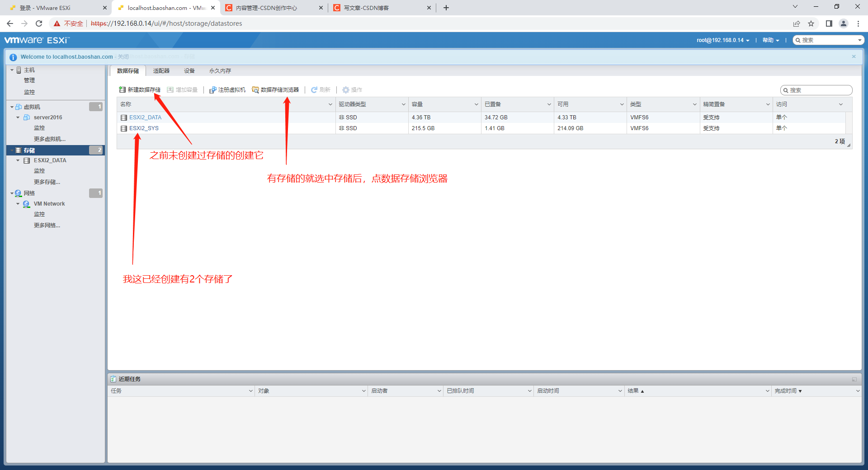Click the ESXI2_DATA icon in navigator tree
Image resolution: width=868 pixels, height=470 pixels.
pos(27,160)
